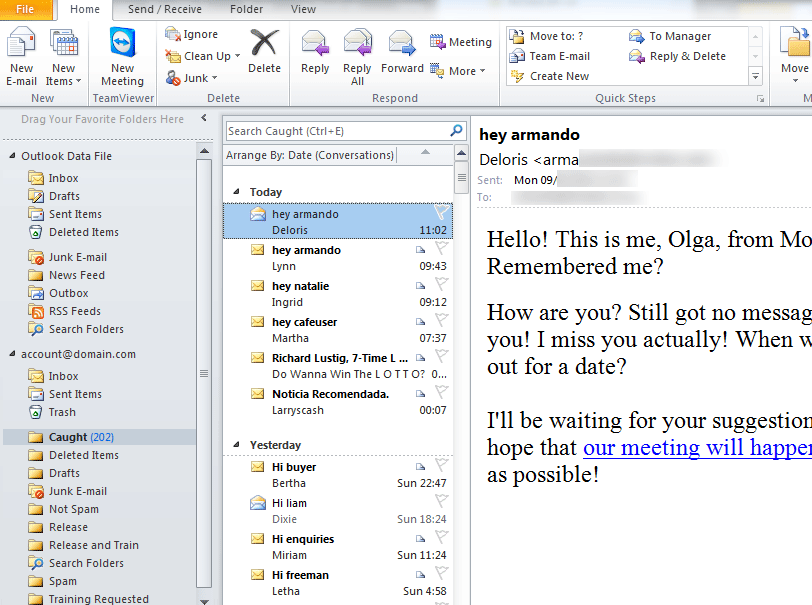
Task: Flag the Noticia Recomendada message
Action: pyautogui.click(x=441, y=392)
